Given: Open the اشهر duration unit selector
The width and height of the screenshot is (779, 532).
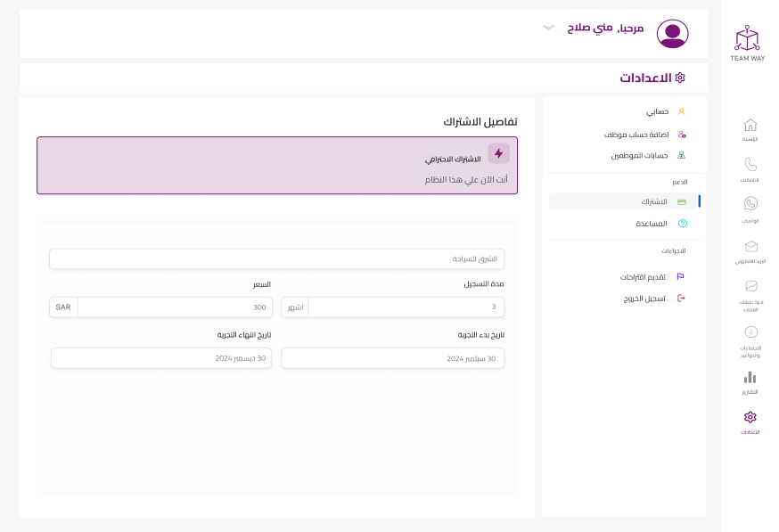Looking at the screenshot, I should point(295,307).
